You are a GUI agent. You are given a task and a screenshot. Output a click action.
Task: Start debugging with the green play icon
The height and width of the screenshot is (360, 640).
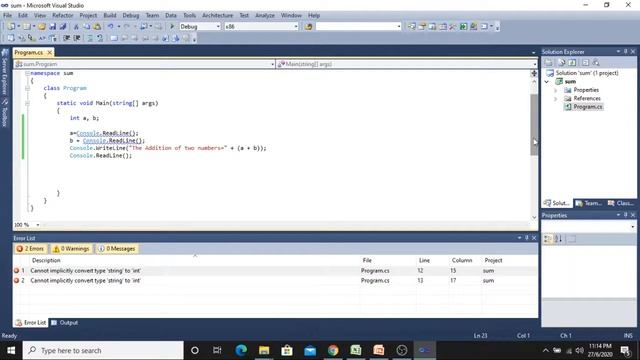click(x=172, y=27)
